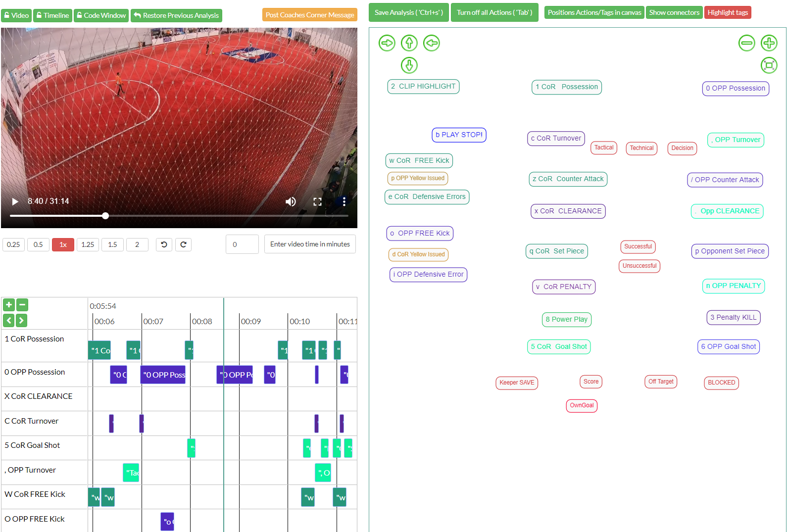Zoom out the timeline with green minus
The image size is (787, 532).
(22, 305)
